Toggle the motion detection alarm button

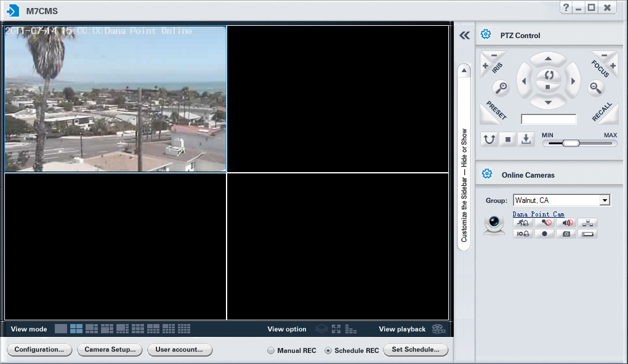tap(523, 223)
